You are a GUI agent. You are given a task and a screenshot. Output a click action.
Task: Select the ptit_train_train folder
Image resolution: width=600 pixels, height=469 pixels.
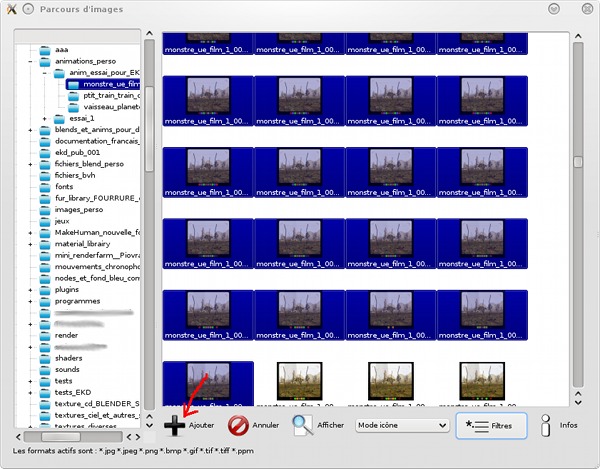pos(104,96)
